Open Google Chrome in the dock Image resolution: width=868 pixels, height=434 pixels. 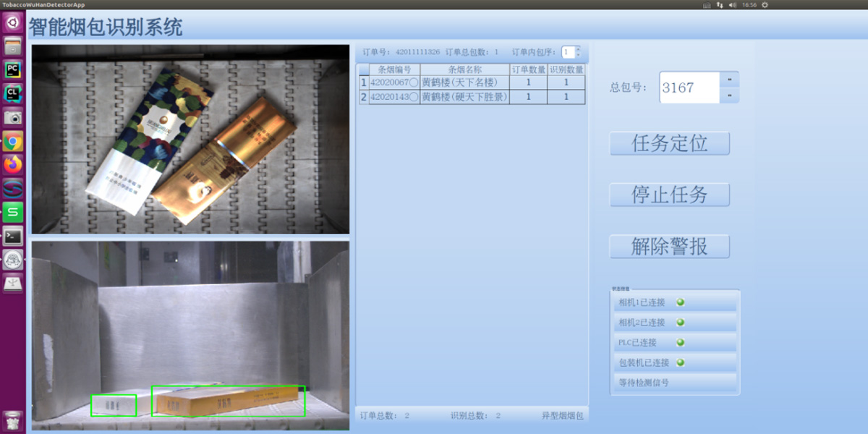[x=13, y=141]
